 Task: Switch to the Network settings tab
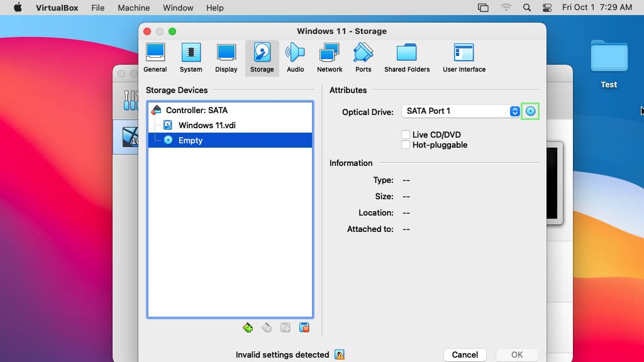(329, 58)
